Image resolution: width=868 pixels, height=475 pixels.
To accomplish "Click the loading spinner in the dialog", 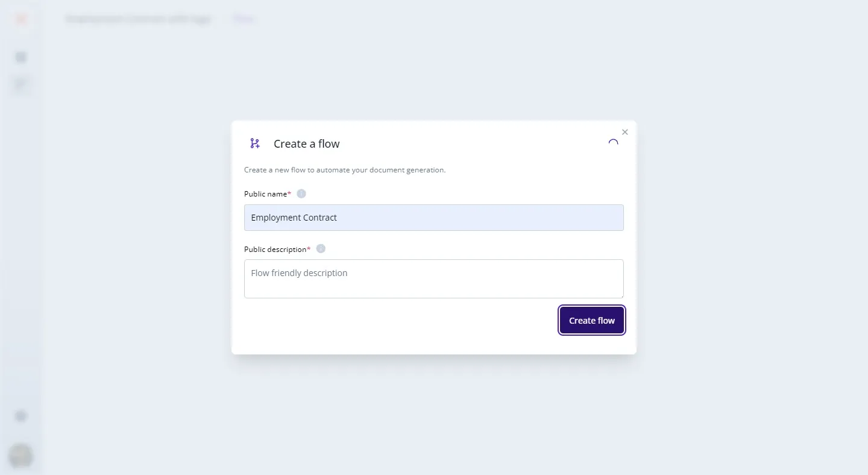I will (x=613, y=143).
